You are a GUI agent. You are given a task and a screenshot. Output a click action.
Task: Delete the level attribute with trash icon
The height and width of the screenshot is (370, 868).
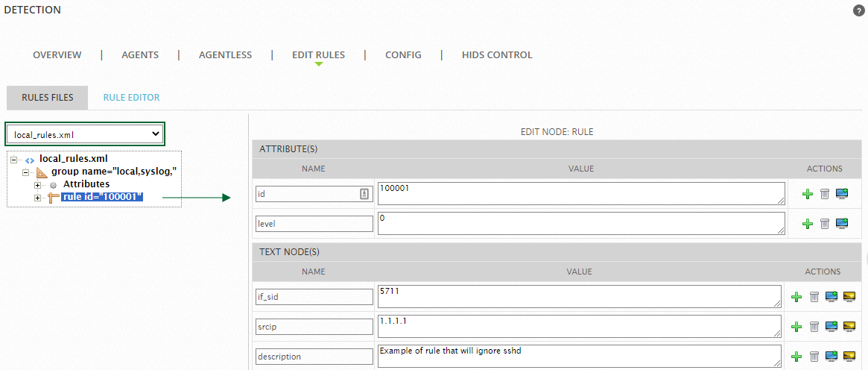[824, 223]
